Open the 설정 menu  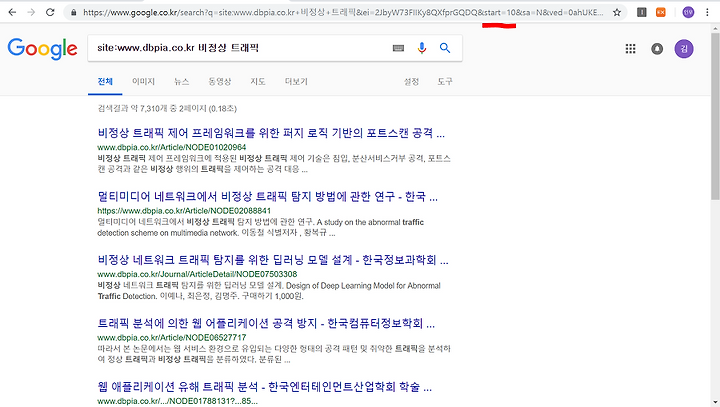pyautogui.click(x=411, y=82)
